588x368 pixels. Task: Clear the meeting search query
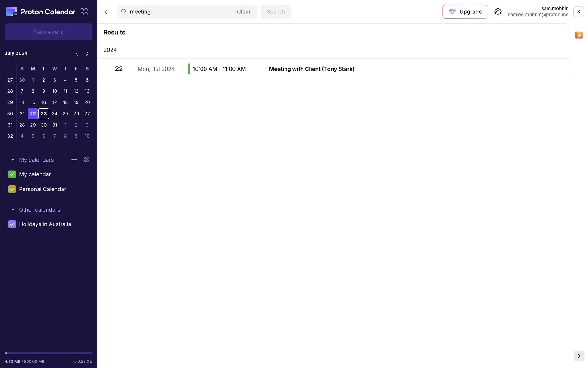pyautogui.click(x=243, y=12)
